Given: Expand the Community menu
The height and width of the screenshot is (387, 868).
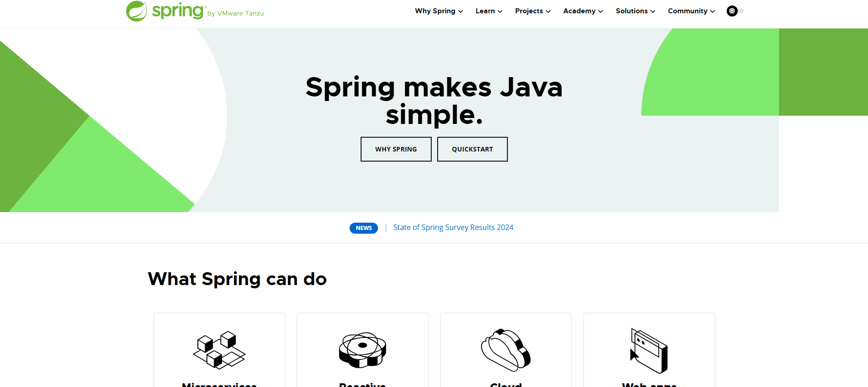Looking at the screenshot, I should 691,11.
